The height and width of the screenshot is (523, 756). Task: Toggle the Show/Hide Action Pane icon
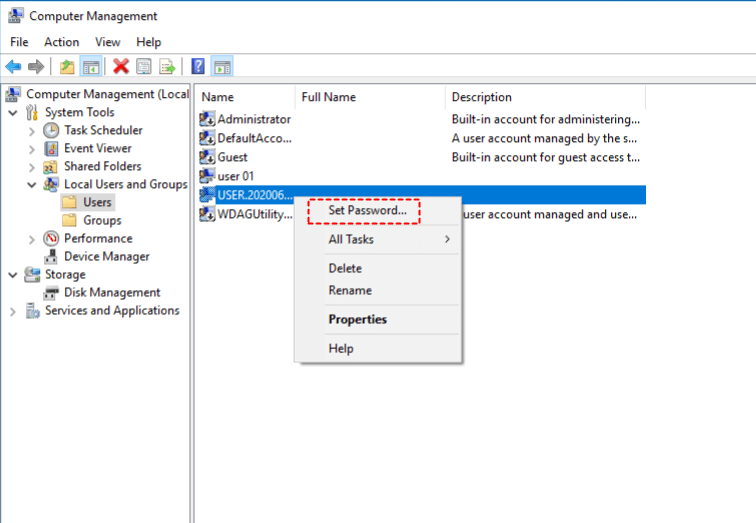(222, 67)
